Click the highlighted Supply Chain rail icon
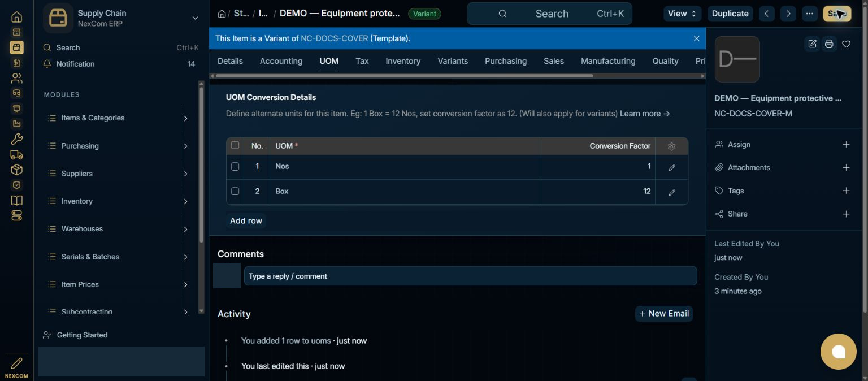 [16, 47]
